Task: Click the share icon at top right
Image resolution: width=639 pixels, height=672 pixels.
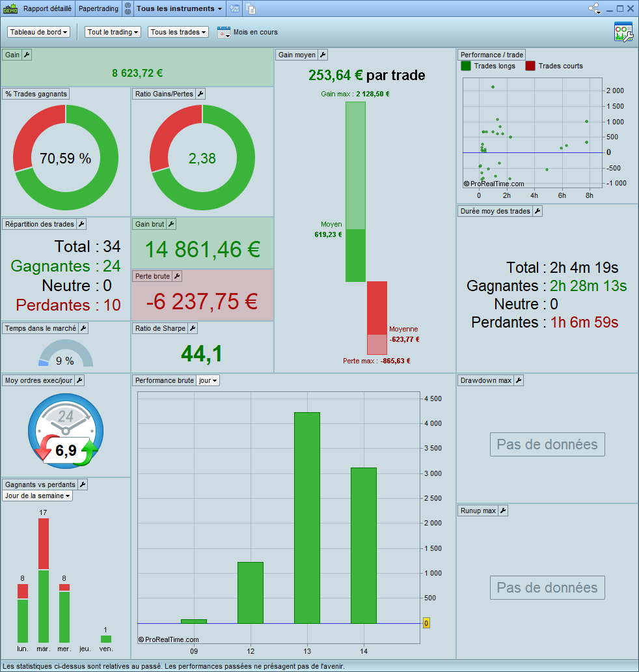Action: tap(595, 8)
